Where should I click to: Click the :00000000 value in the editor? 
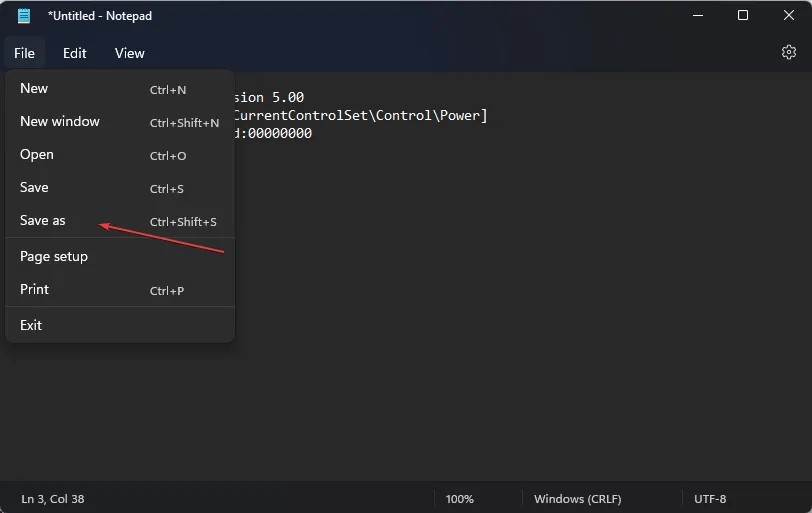(x=277, y=133)
